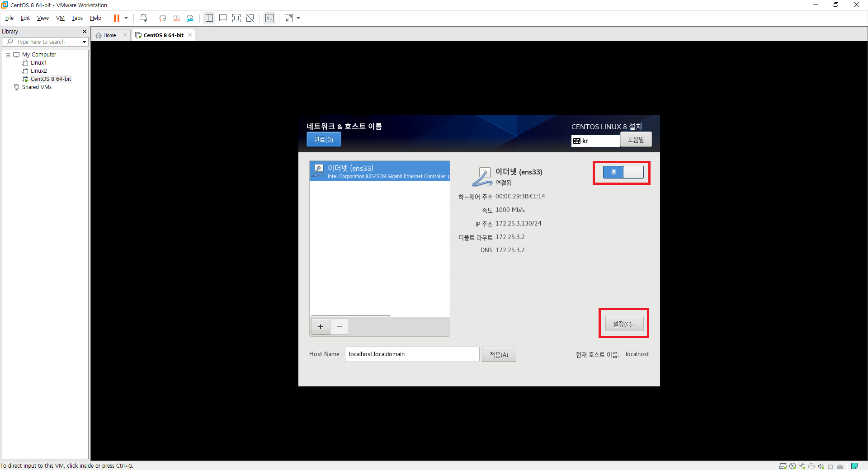
Task: Open the library search filter dropdown
Action: tap(84, 42)
